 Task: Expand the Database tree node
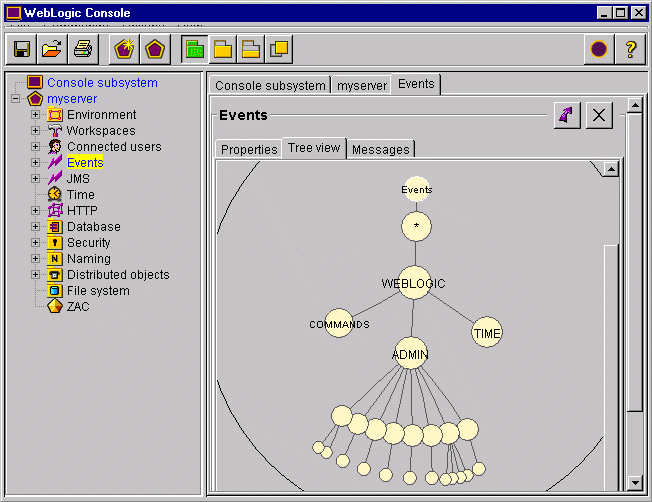pos(35,226)
